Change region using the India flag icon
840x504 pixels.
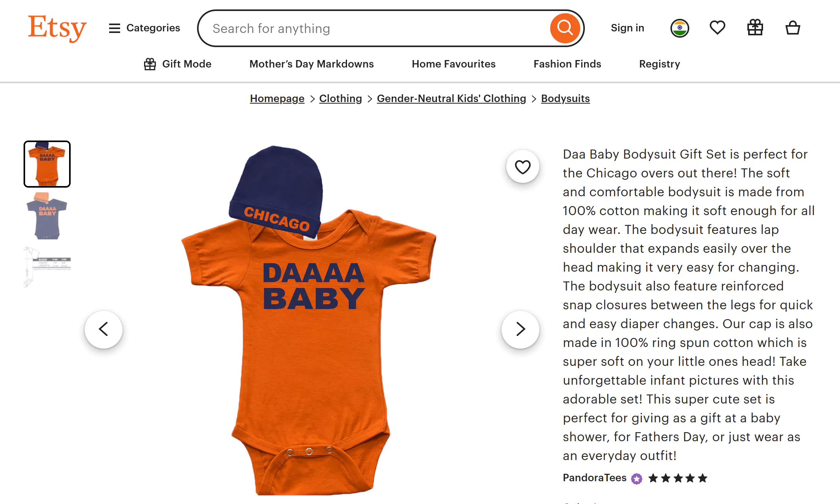click(x=679, y=27)
